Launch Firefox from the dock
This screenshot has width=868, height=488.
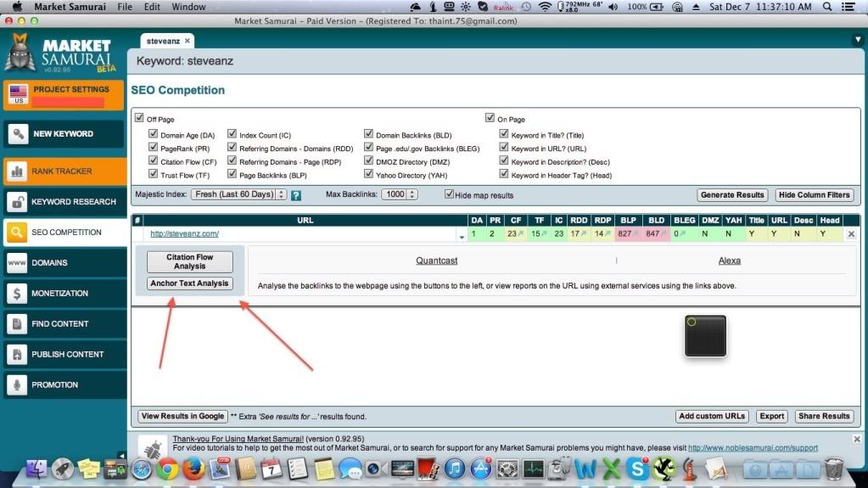click(x=193, y=469)
